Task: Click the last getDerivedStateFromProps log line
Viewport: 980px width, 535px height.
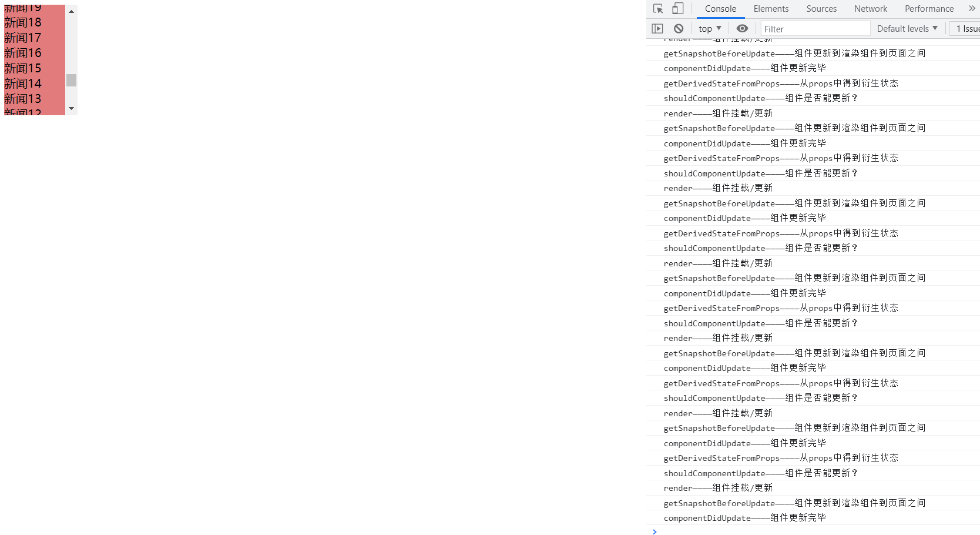Action: pyautogui.click(x=813, y=458)
